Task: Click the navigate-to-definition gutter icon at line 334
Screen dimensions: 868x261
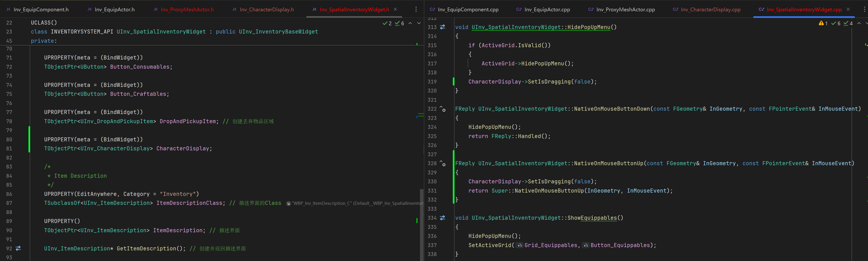Action: click(x=442, y=218)
